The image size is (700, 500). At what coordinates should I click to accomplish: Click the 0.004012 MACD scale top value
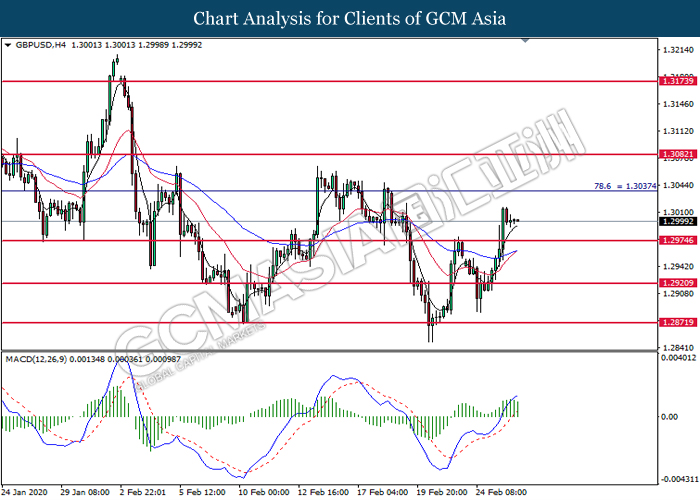(x=679, y=358)
